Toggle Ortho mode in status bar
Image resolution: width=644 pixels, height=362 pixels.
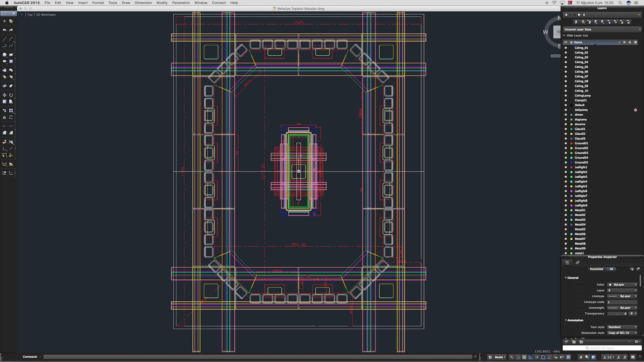tap(530, 357)
